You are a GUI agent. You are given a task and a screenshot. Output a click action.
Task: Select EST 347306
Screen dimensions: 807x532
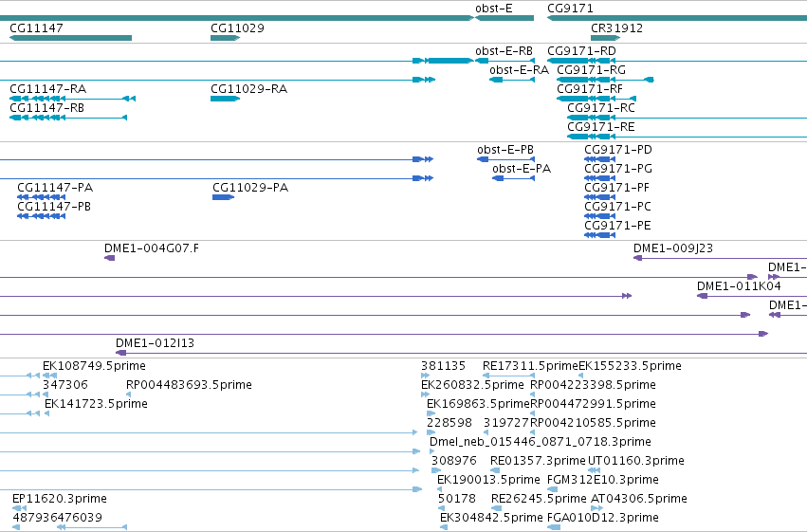point(46,394)
